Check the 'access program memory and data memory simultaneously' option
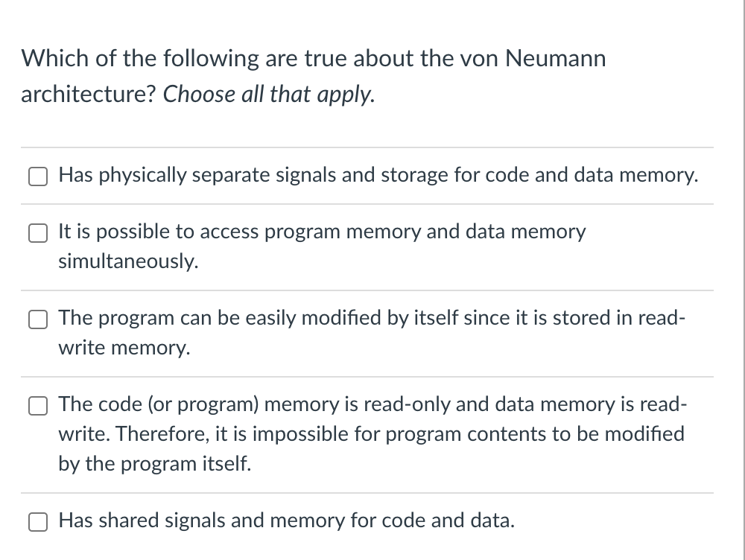Viewport: 745px width, 560px height. tap(38, 232)
